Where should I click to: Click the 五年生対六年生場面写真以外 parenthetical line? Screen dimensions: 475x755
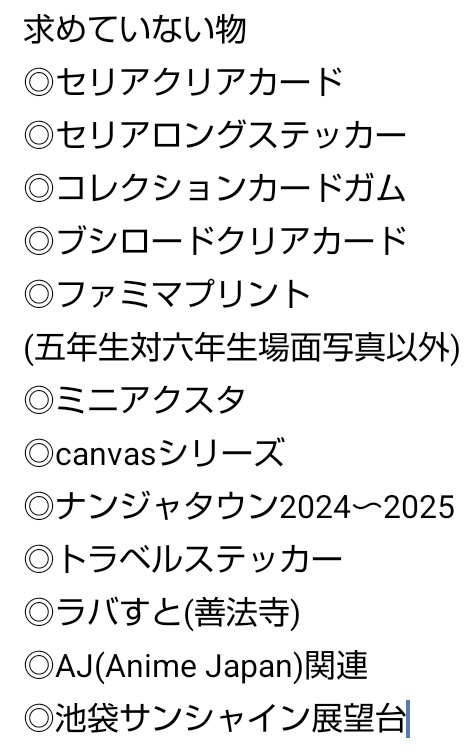point(241,347)
